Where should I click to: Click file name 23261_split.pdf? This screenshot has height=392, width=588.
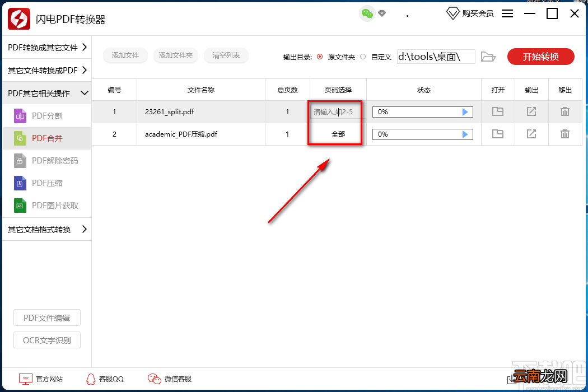coord(170,112)
